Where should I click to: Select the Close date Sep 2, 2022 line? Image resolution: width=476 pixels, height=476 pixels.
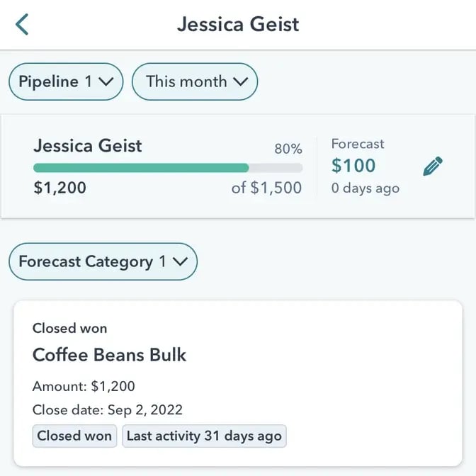click(108, 409)
